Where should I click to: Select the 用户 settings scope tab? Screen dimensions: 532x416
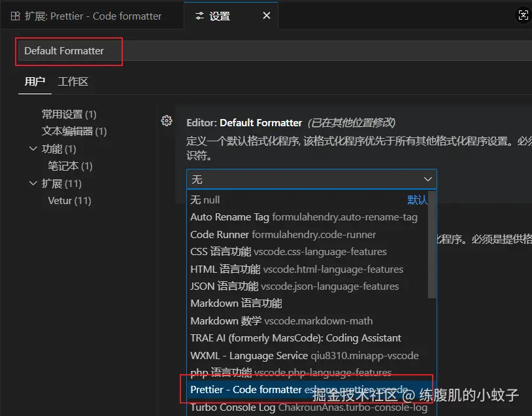click(35, 82)
